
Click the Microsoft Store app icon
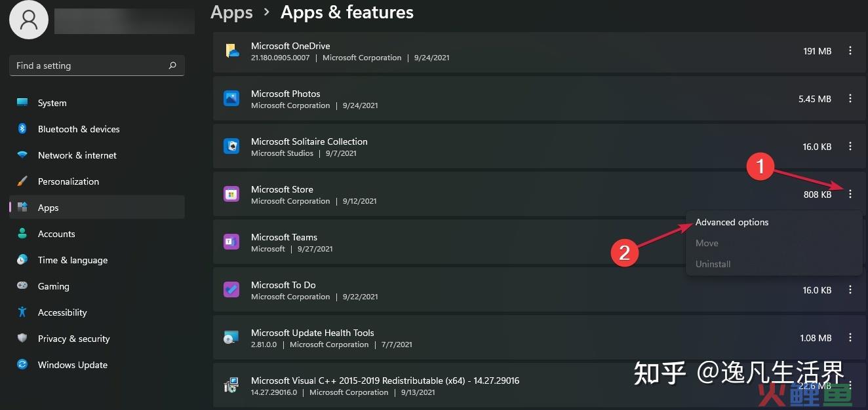tap(231, 195)
